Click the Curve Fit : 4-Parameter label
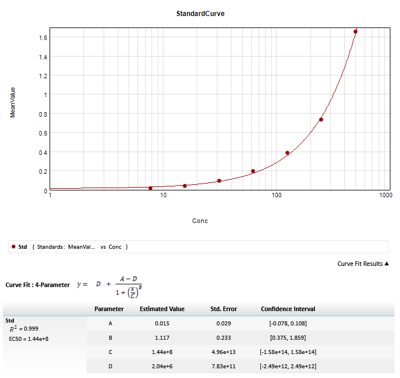This screenshot has width=400, height=378. point(38,285)
